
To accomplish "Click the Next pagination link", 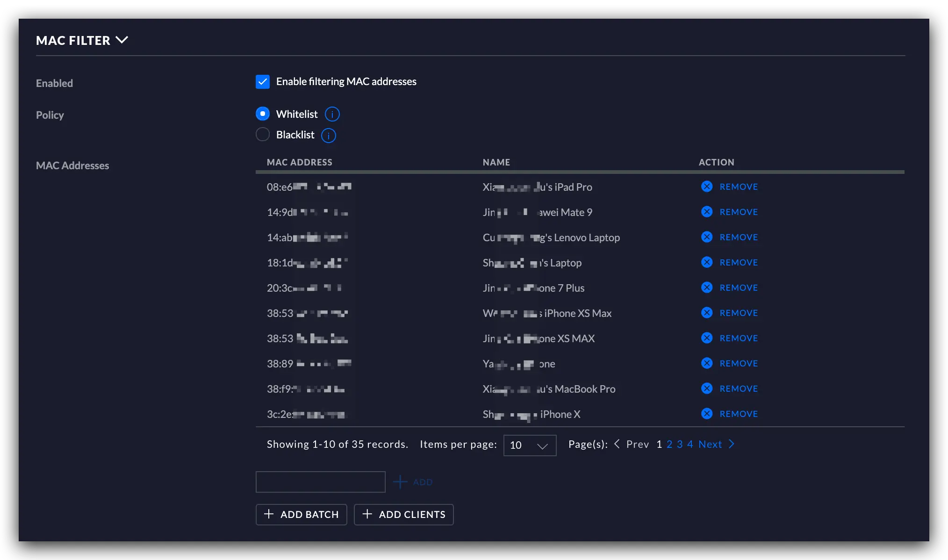I will pyautogui.click(x=710, y=444).
